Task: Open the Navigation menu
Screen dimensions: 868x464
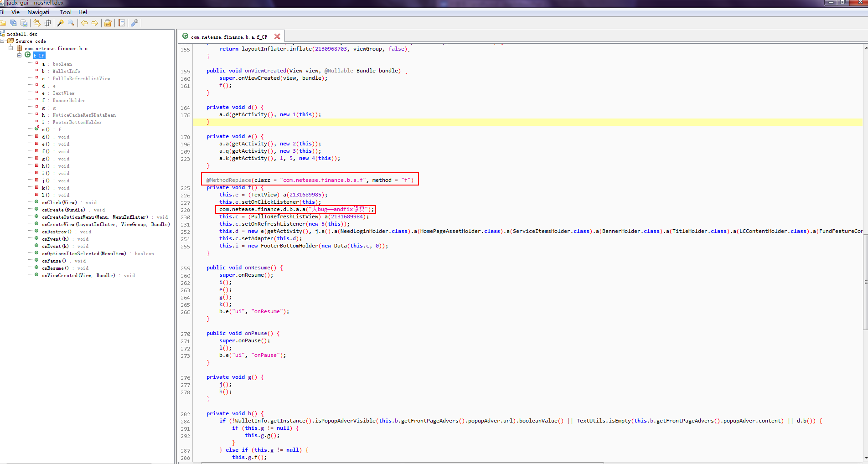Action: (38, 12)
